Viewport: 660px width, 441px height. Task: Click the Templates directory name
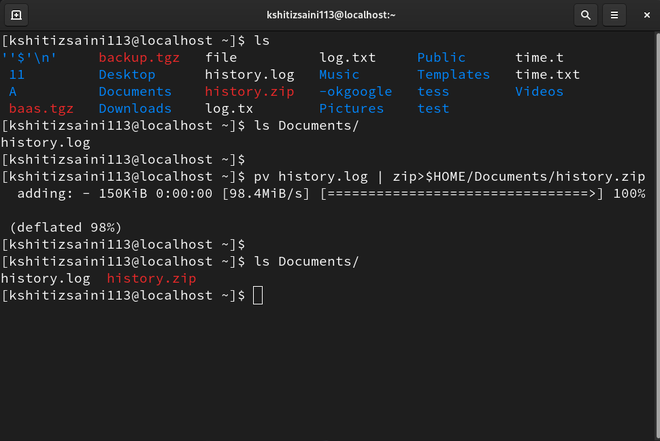coord(453,74)
